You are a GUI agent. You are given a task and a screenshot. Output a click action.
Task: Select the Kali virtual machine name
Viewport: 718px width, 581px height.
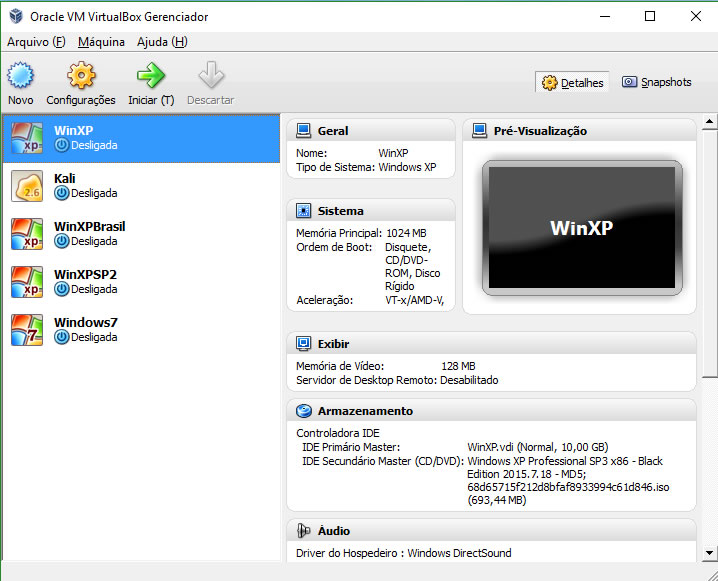point(65,179)
